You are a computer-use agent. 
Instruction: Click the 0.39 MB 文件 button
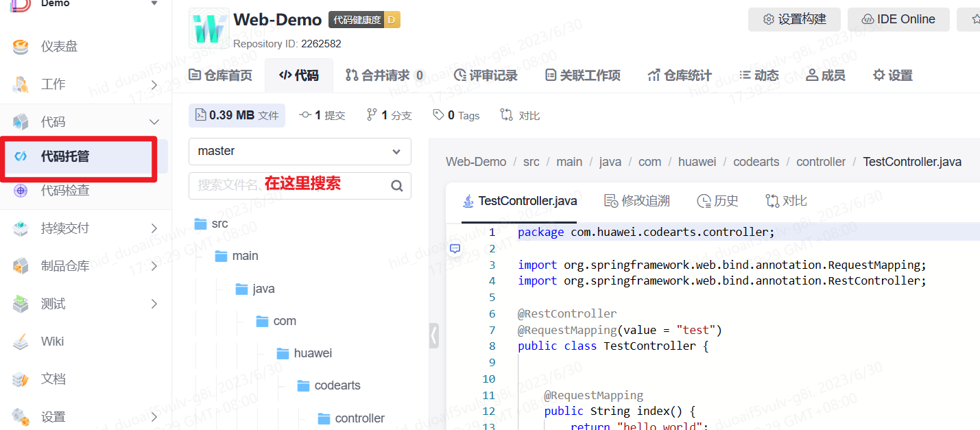237,115
